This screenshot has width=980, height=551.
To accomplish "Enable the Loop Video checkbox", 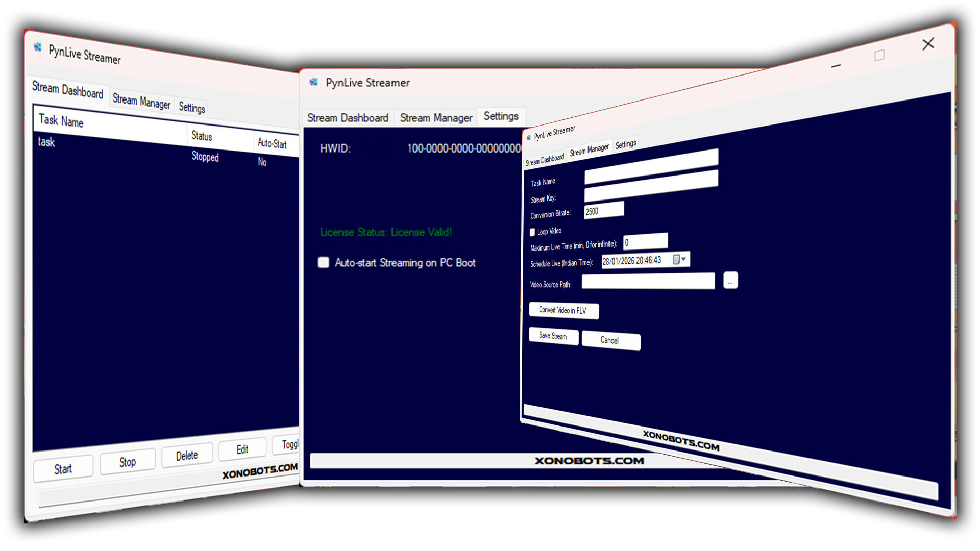I will [532, 232].
